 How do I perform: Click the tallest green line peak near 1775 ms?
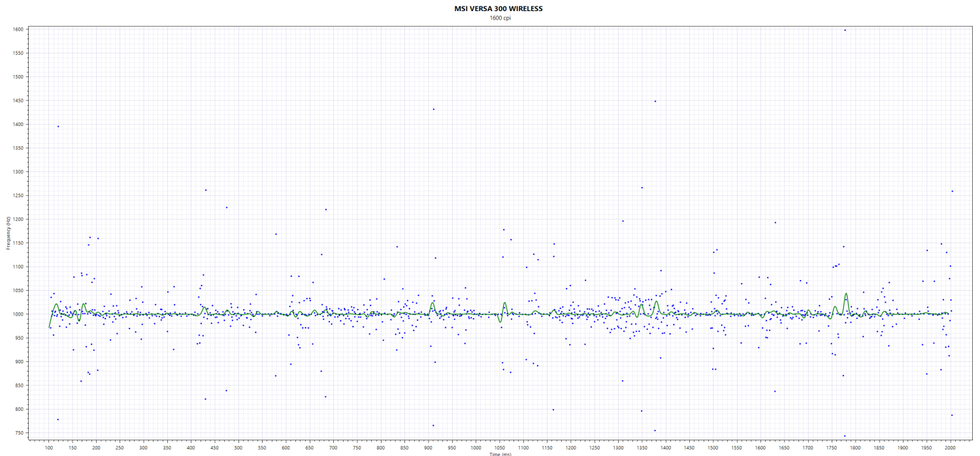(846, 294)
